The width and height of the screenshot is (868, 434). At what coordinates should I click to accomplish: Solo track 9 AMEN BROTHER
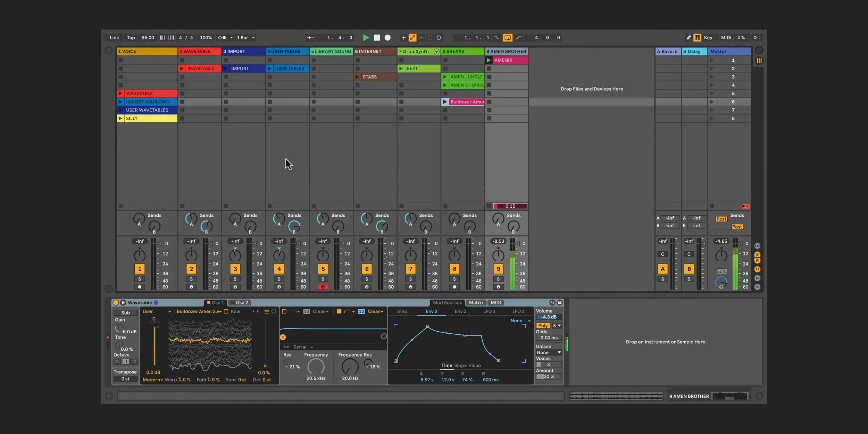(498, 279)
